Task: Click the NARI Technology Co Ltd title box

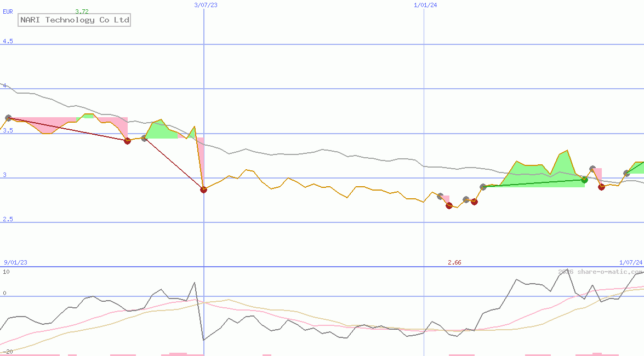Action: (74, 20)
